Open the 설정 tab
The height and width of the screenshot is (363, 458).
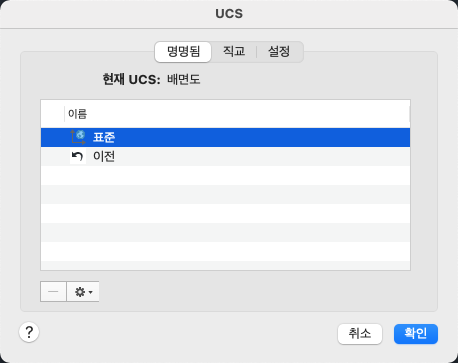279,52
